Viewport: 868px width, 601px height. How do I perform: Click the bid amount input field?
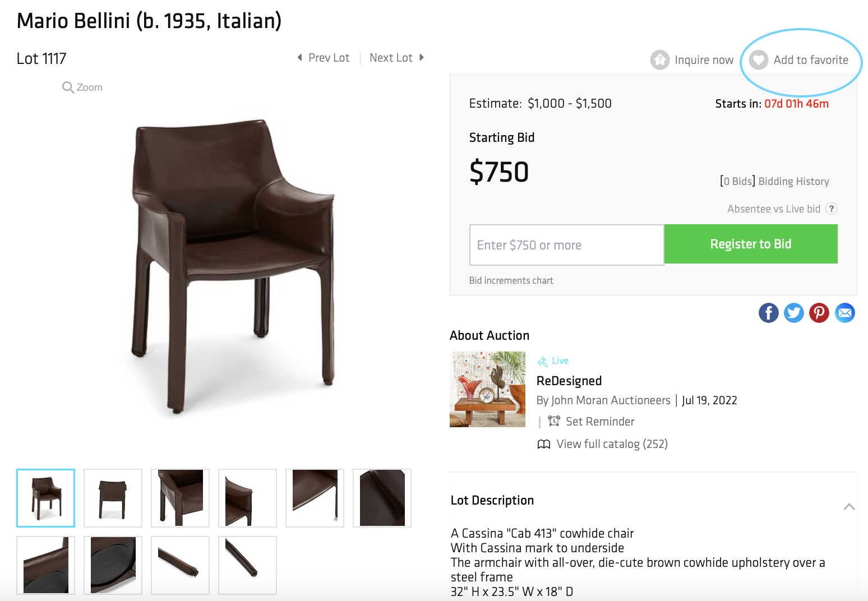click(x=567, y=245)
